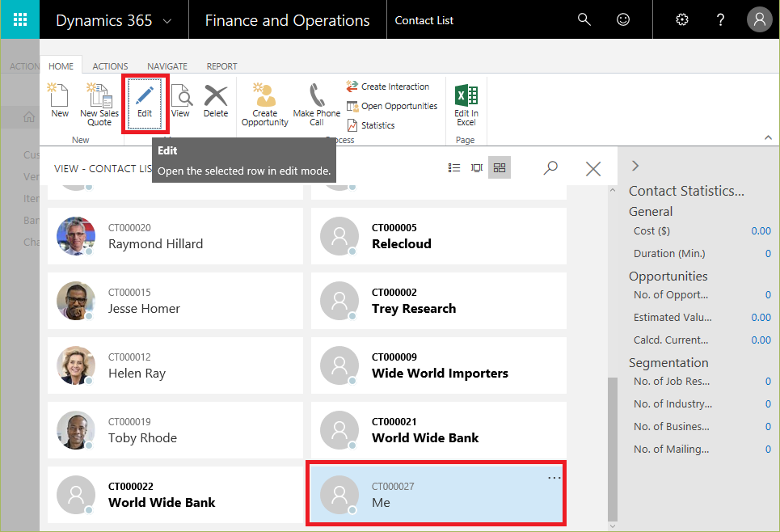Viewport: 780px width, 532px height.
Task: Click the home icon in left navigation
Action: (29, 117)
